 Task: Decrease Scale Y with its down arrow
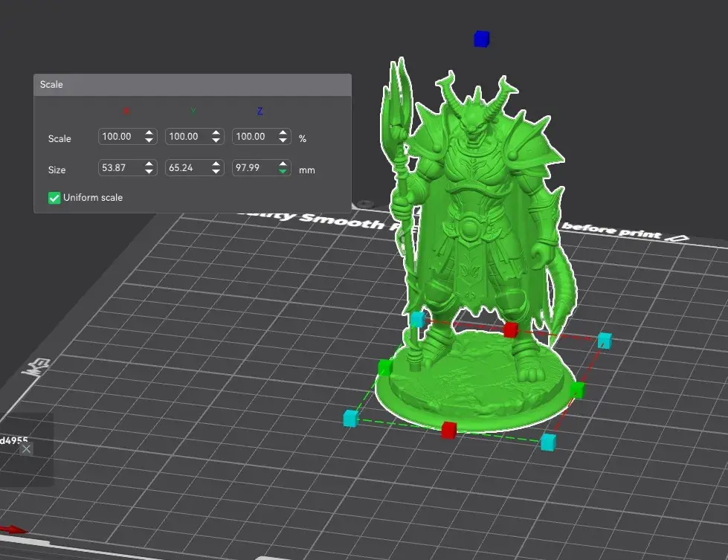pos(216,141)
